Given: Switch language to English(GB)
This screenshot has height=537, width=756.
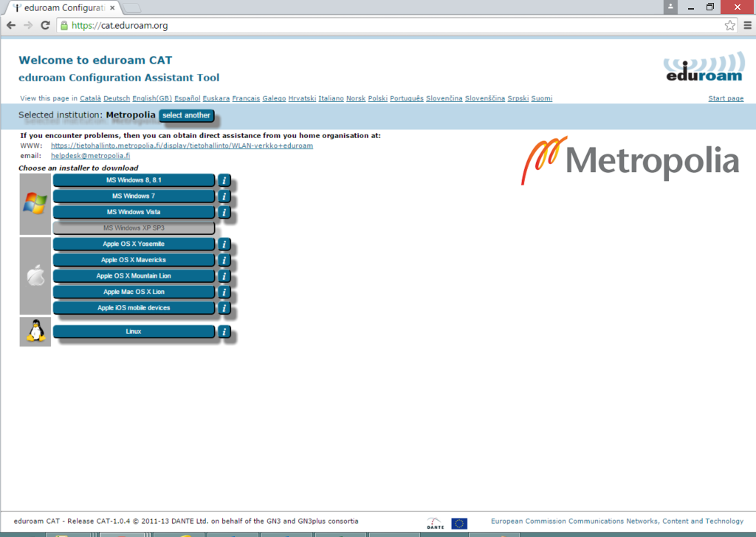Looking at the screenshot, I should point(152,98).
